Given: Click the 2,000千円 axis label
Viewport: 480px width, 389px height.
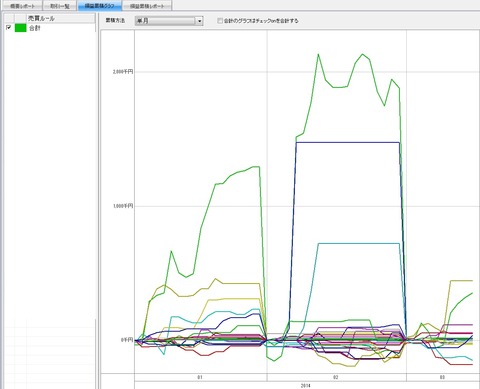Looking at the screenshot, I should point(123,72).
